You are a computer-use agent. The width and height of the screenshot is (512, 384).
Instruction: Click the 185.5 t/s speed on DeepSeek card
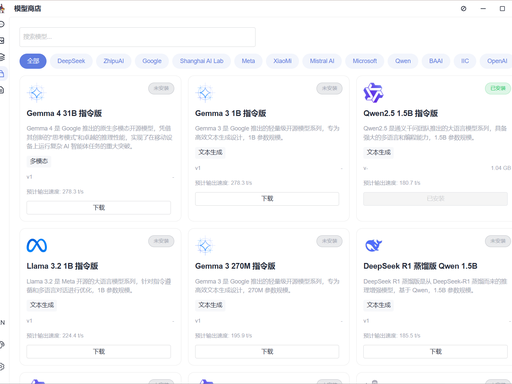click(x=410, y=336)
